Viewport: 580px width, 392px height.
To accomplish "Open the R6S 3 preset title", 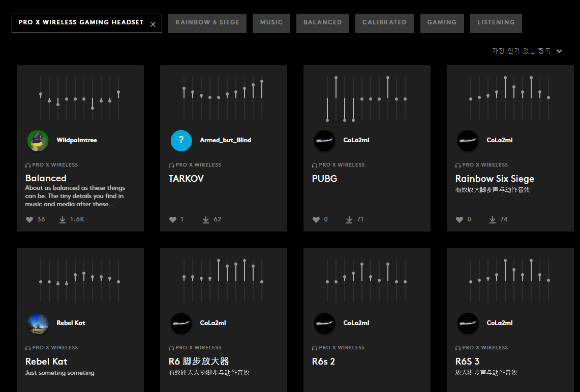I will [x=467, y=362].
